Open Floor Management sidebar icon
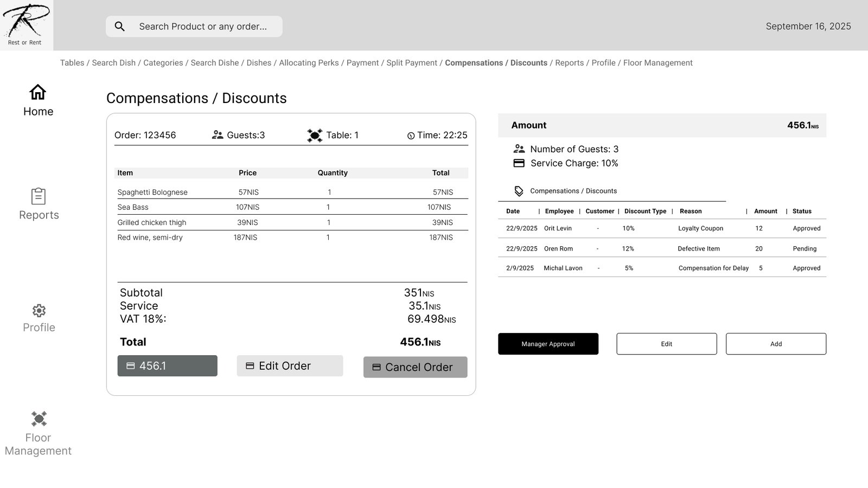Viewport: 868px width, 488px height. [39, 419]
